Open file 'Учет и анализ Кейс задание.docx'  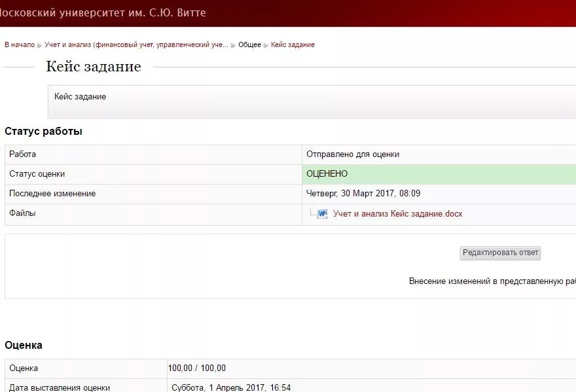397,214
